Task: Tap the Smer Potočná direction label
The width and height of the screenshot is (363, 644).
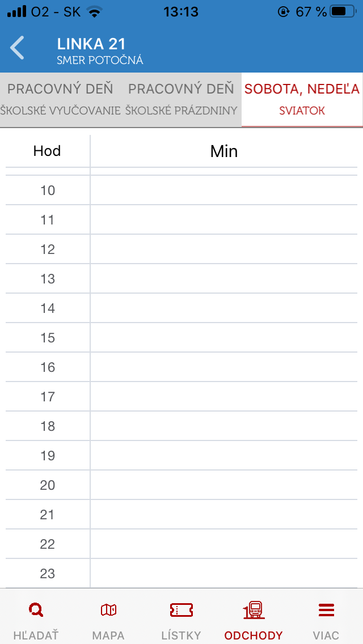Action: (100, 60)
